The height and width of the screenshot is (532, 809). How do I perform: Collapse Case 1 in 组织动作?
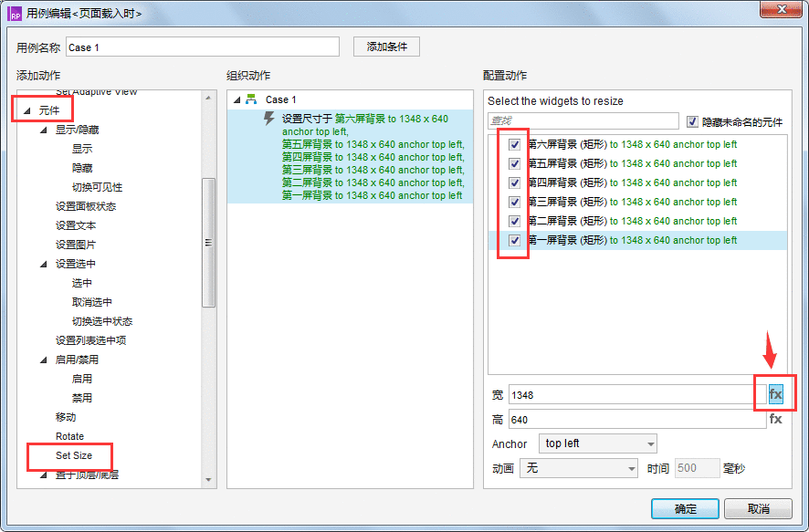[236, 99]
